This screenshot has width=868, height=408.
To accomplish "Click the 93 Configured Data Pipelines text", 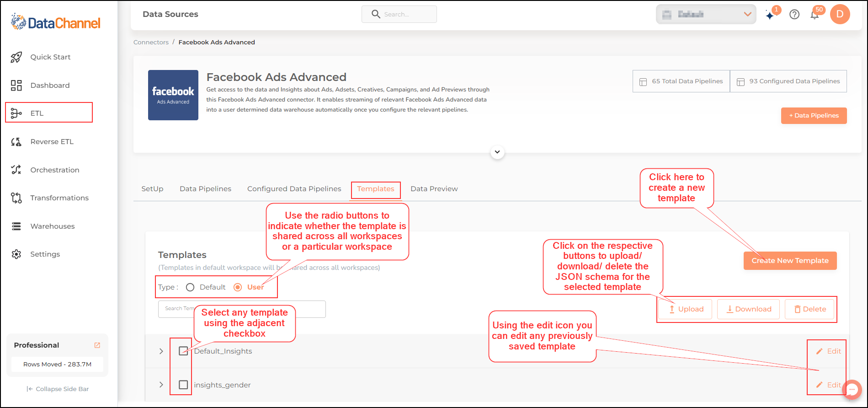I will pyautogui.click(x=794, y=81).
